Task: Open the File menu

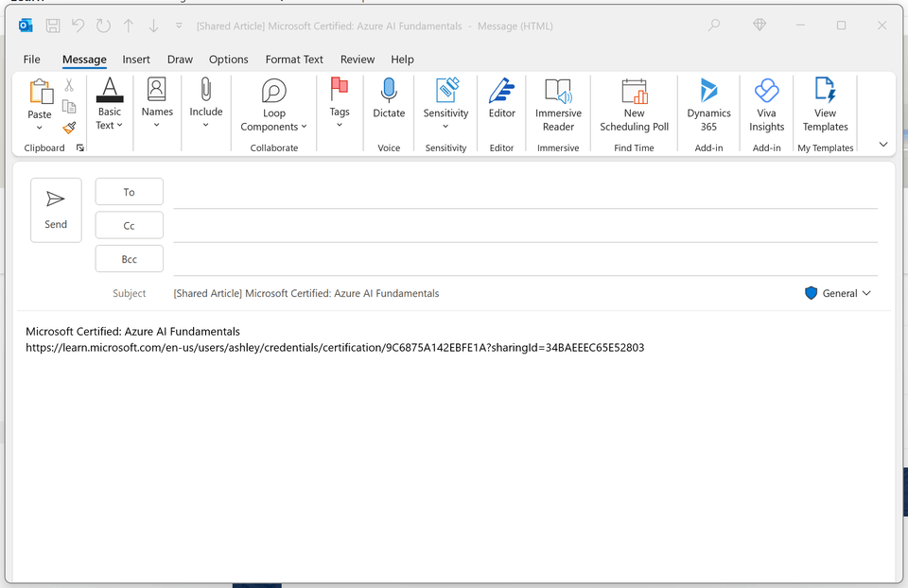Action: (32, 59)
